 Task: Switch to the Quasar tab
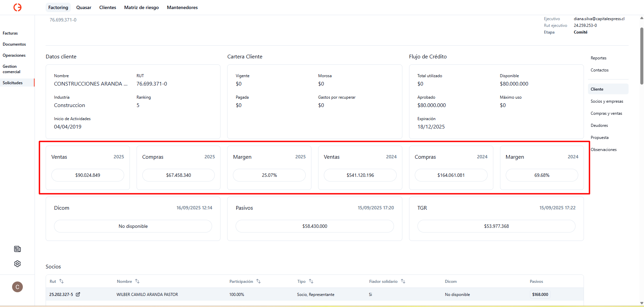click(84, 7)
